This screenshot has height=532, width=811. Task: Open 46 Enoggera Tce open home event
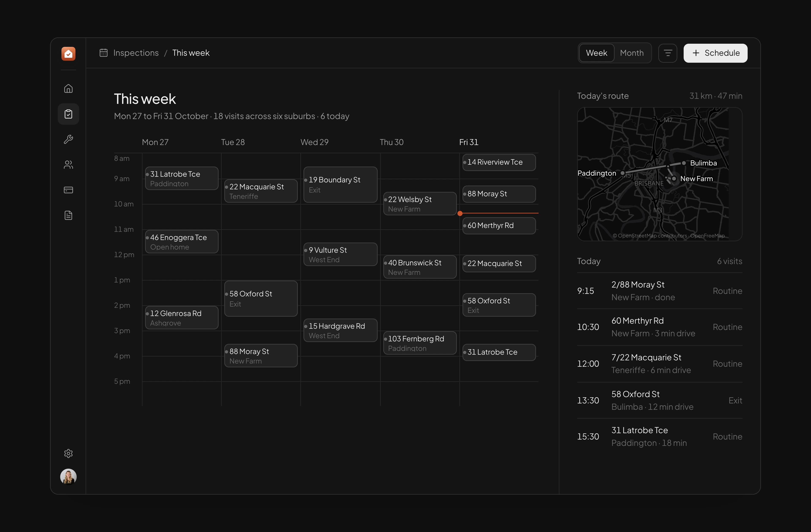coord(182,242)
